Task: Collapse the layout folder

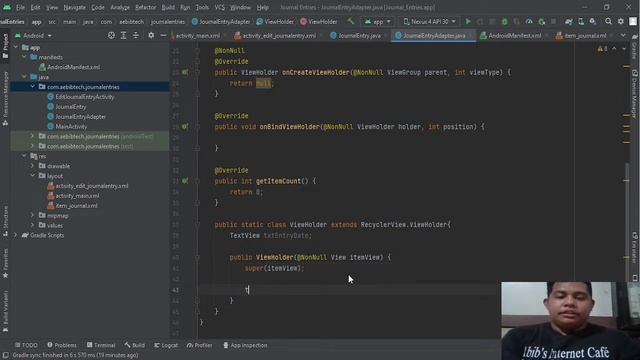Action: [33, 176]
